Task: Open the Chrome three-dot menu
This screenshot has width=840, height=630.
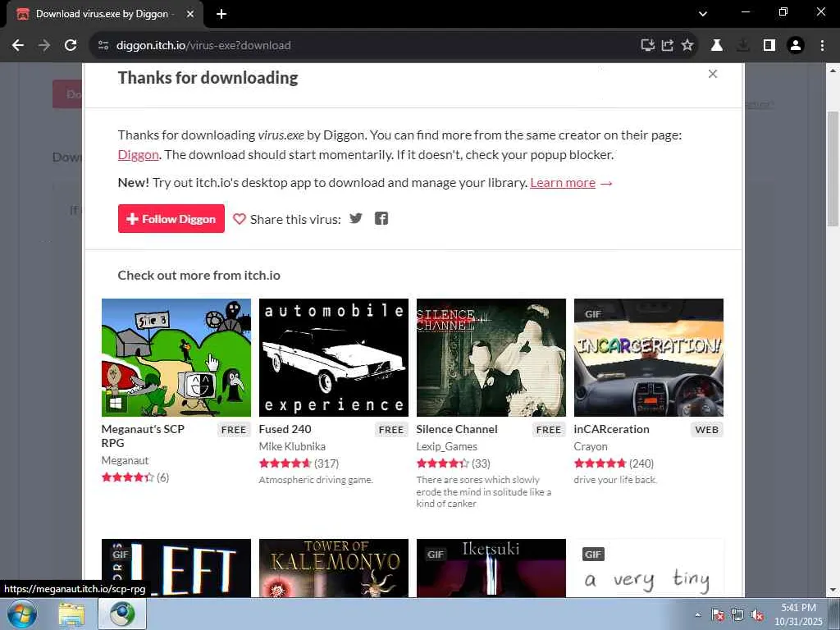Action: (822, 46)
